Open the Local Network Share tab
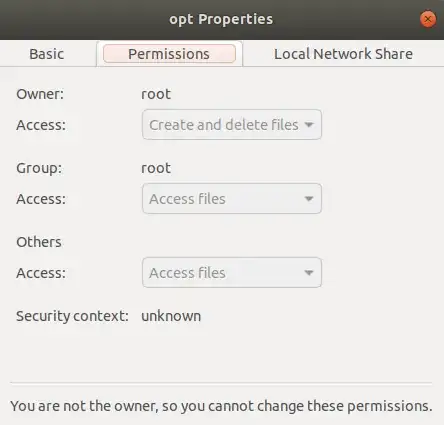This screenshot has height=425, width=444. (x=343, y=54)
